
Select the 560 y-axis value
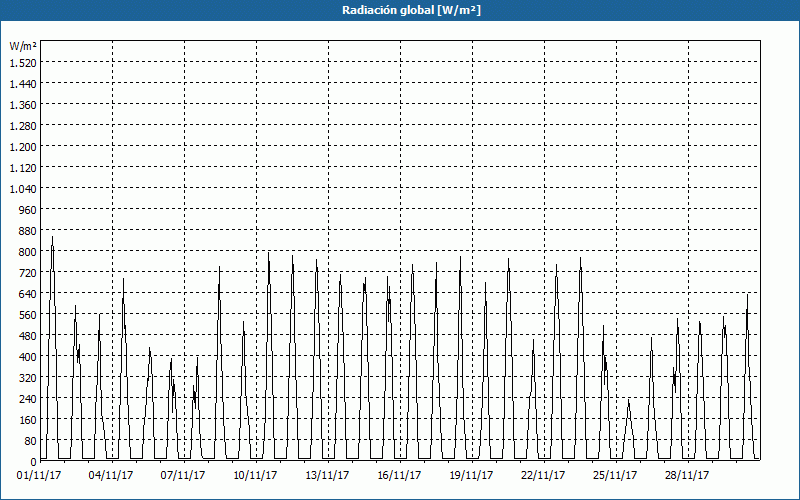(29, 315)
